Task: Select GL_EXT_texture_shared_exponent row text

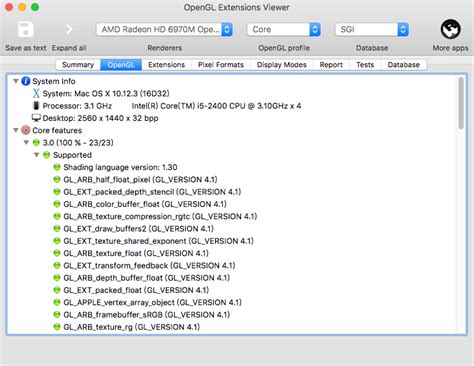Action: coord(158,241)
